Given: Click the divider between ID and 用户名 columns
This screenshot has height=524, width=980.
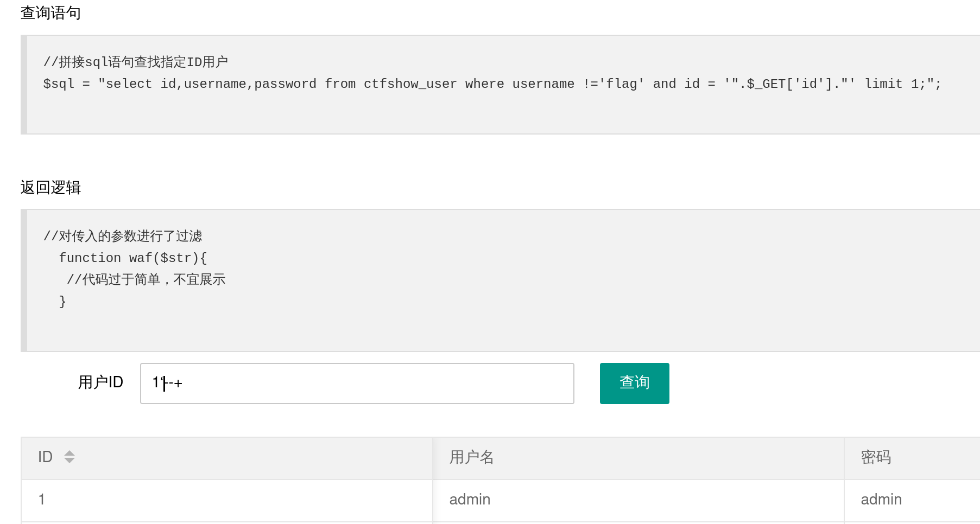Looking at the screenshot, I should 433,457.
